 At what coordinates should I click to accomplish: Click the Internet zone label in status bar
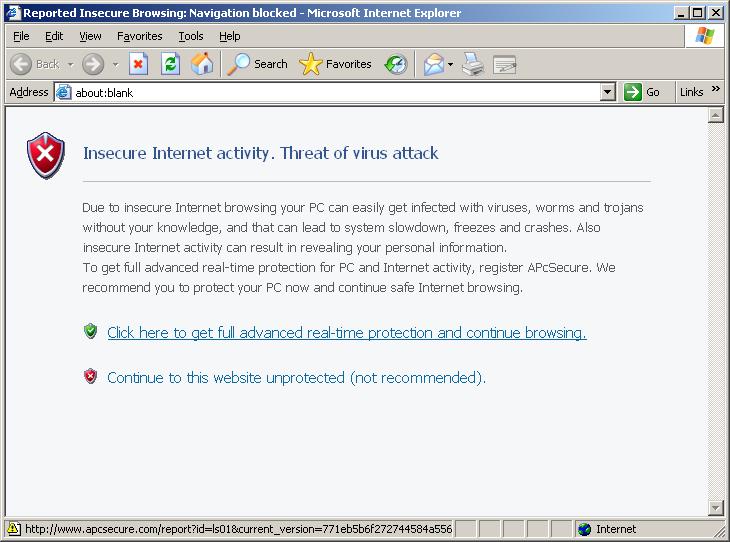point(616,529)
